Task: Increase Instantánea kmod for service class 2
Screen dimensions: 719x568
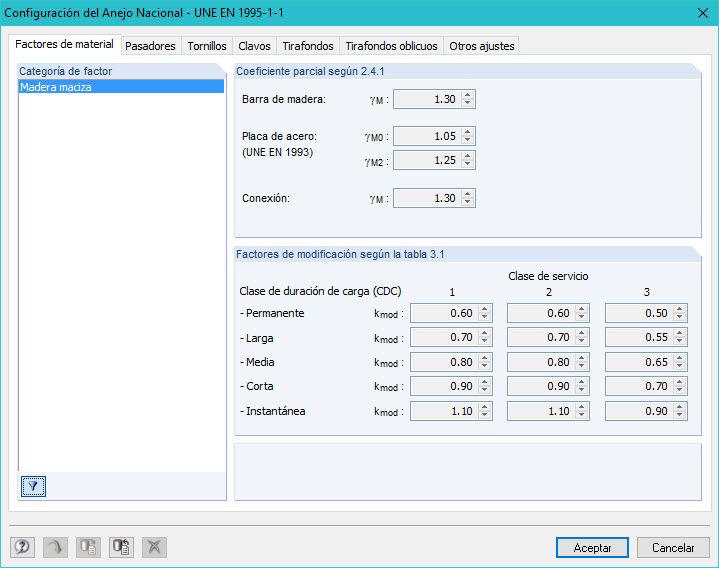Action: (x=581, y=407)
